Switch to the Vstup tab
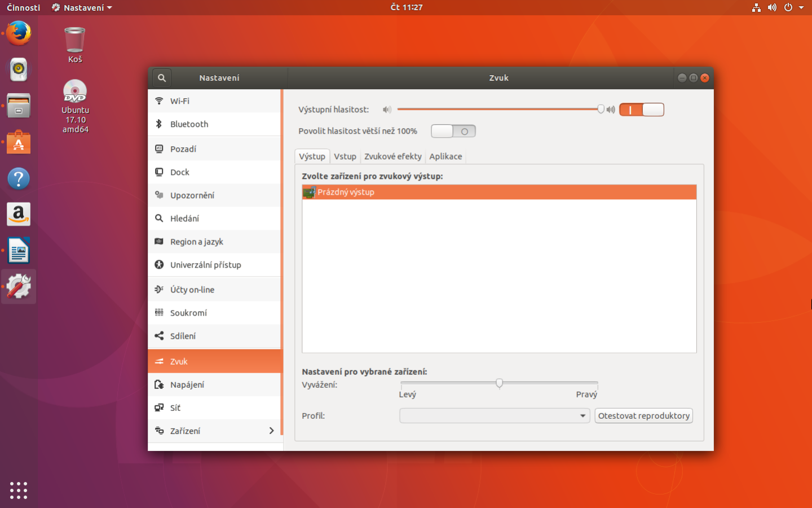The width and height of the screenshot is (812, 508). point(345,156)
